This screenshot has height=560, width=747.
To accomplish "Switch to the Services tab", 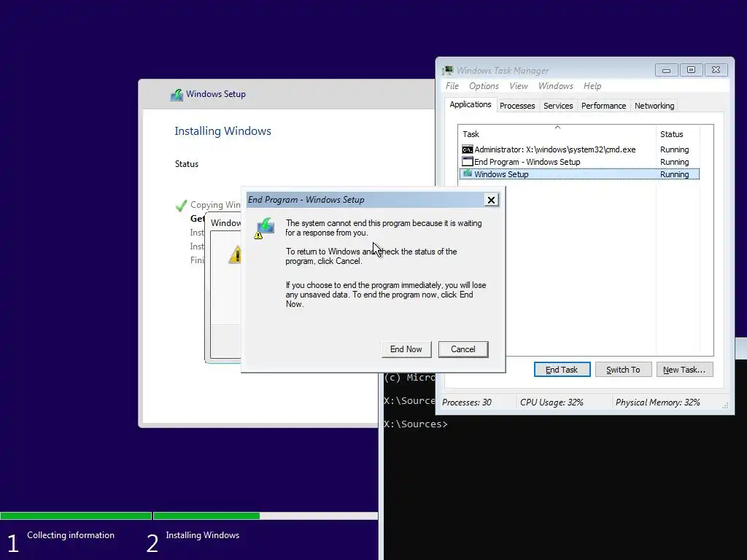I will tap(558, 106).
